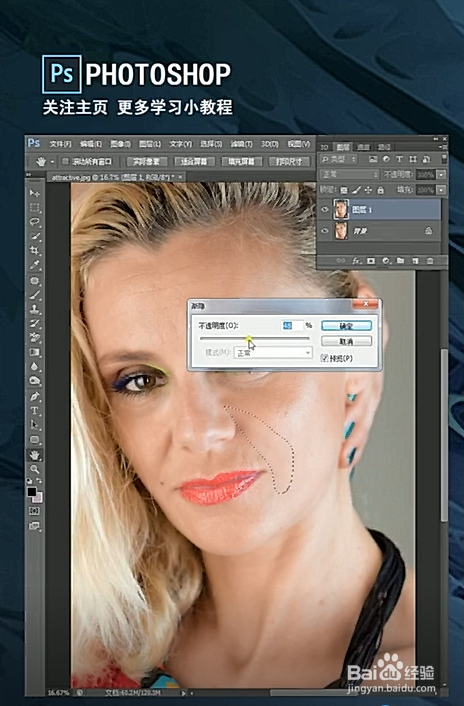
Task: Click the Fade opacity slider
Action: (255, 338)
